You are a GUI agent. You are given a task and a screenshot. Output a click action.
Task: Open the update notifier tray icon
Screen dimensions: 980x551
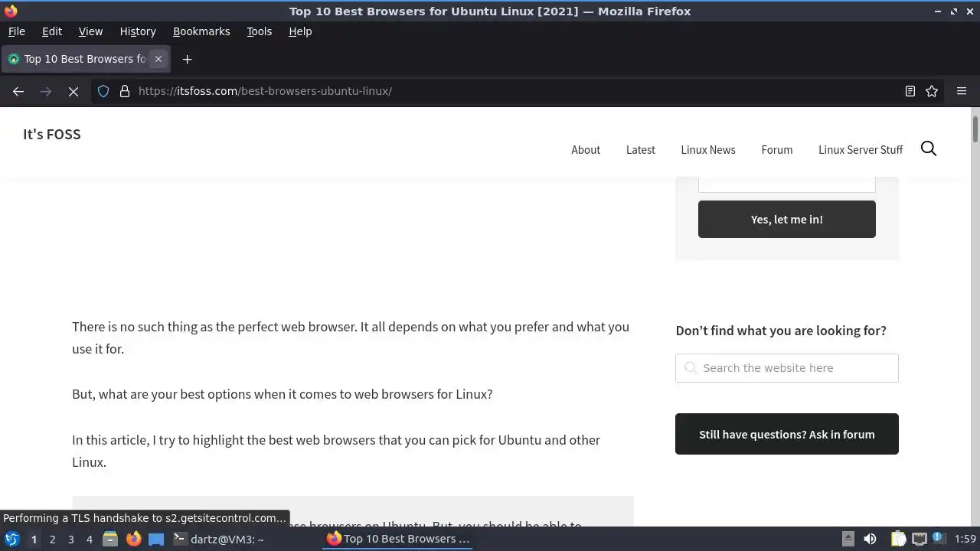click(x=939, y=539)
